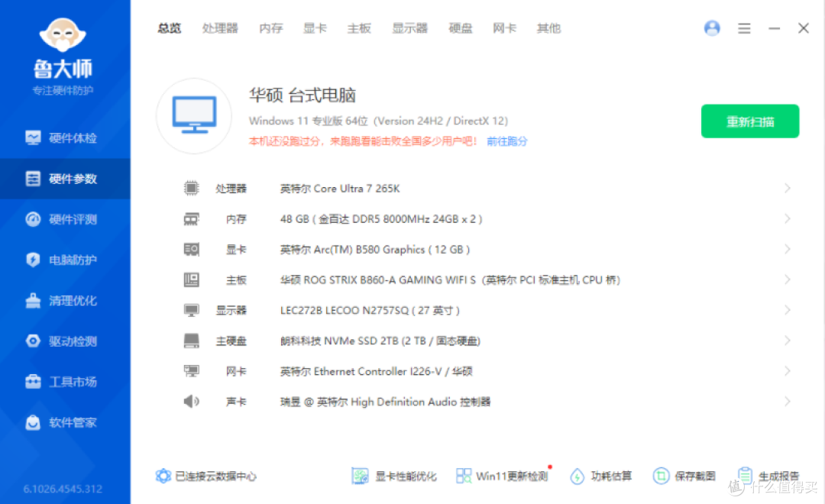Click the 英特尔 Core Ultra 7 265K text
This screenshot has height=504, width=825.
[340, 189]
